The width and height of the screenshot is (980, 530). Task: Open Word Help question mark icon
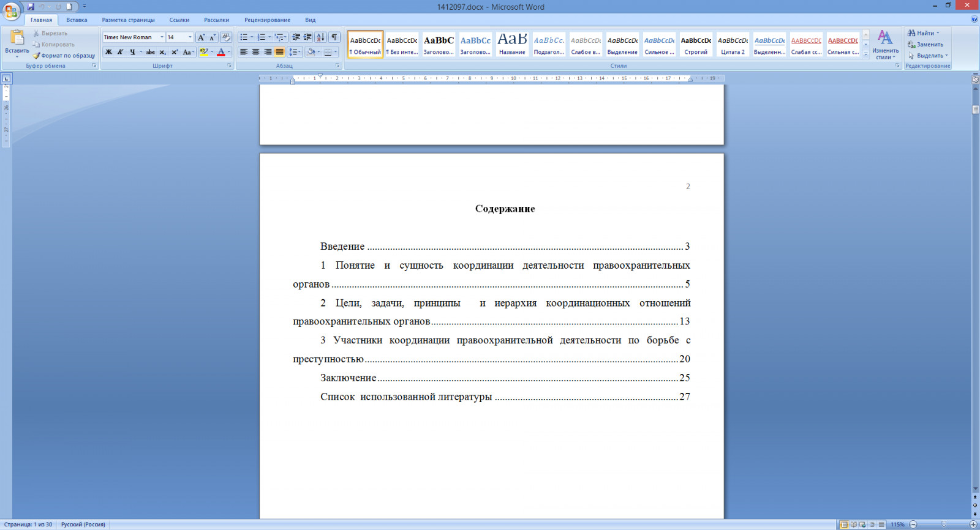tap(974, 20)
